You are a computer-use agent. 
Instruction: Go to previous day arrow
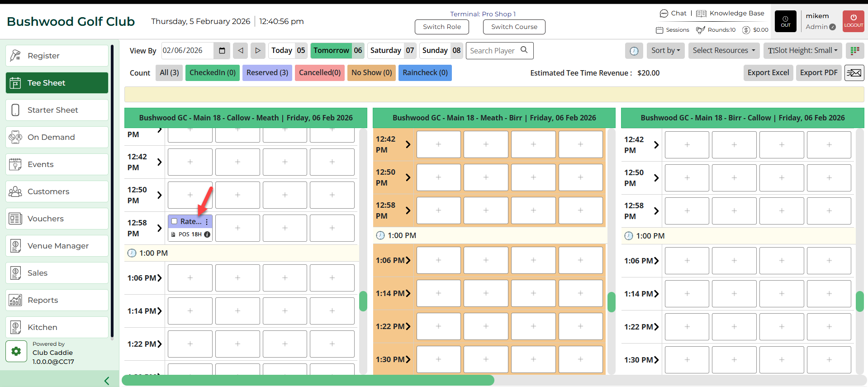[241, 51]
